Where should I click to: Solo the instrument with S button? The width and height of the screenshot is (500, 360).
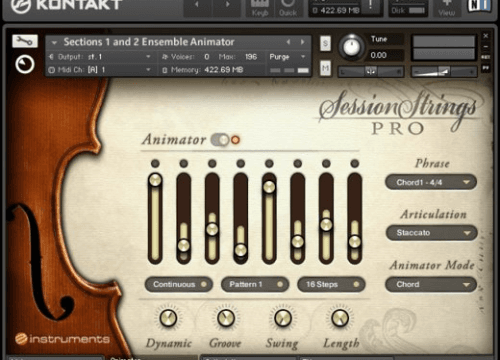[325, 43]
